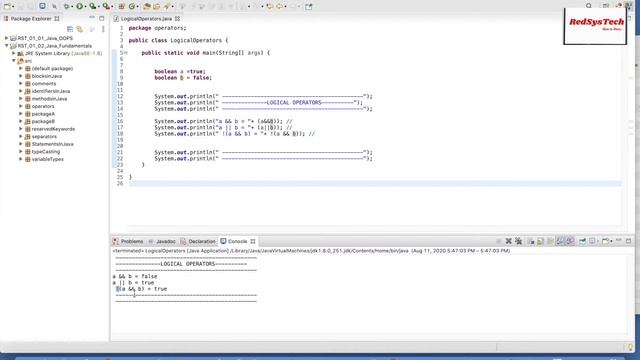
Task: Select the identifiersInJava package
Action: click(x=51, y=91)
